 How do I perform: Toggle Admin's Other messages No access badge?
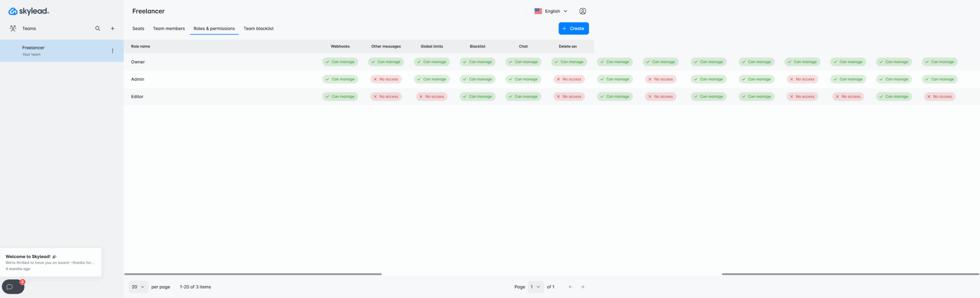point(386,79)
